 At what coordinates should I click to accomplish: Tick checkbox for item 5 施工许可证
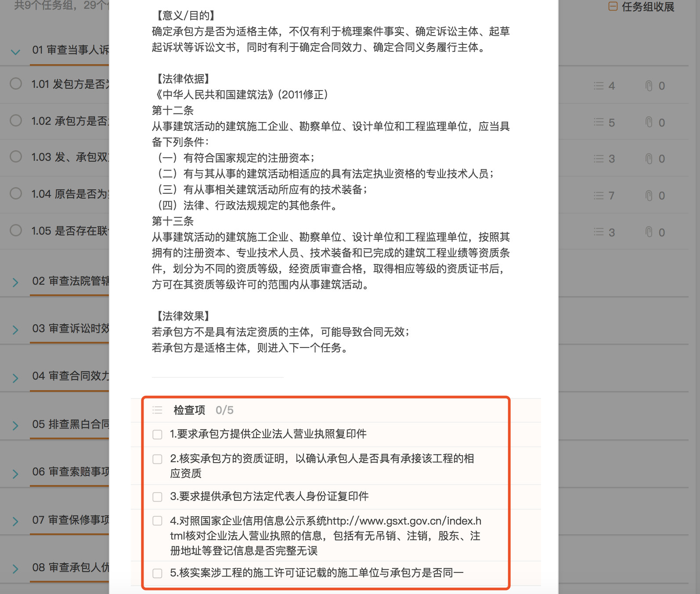pos(157,573)
